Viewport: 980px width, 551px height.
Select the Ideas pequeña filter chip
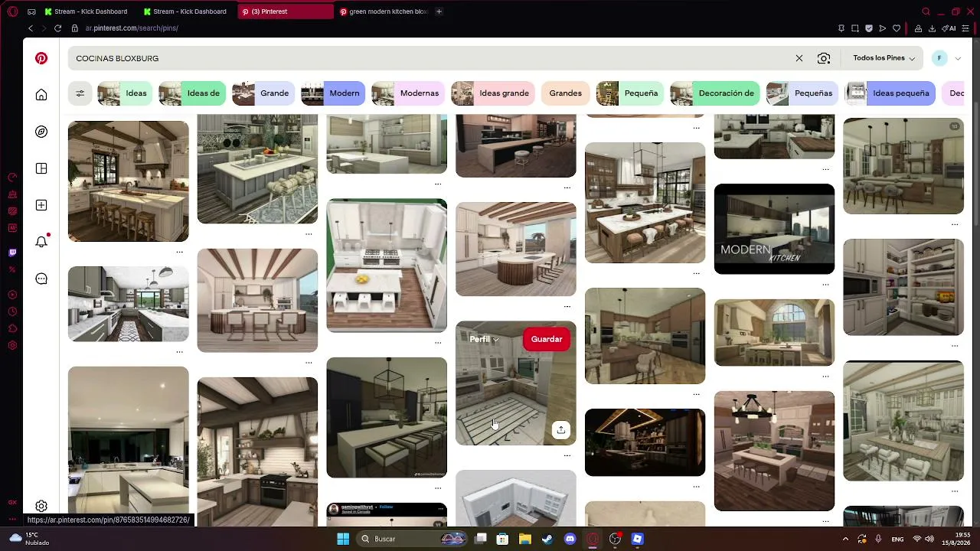pyautogui.click(x=890, y=93)
